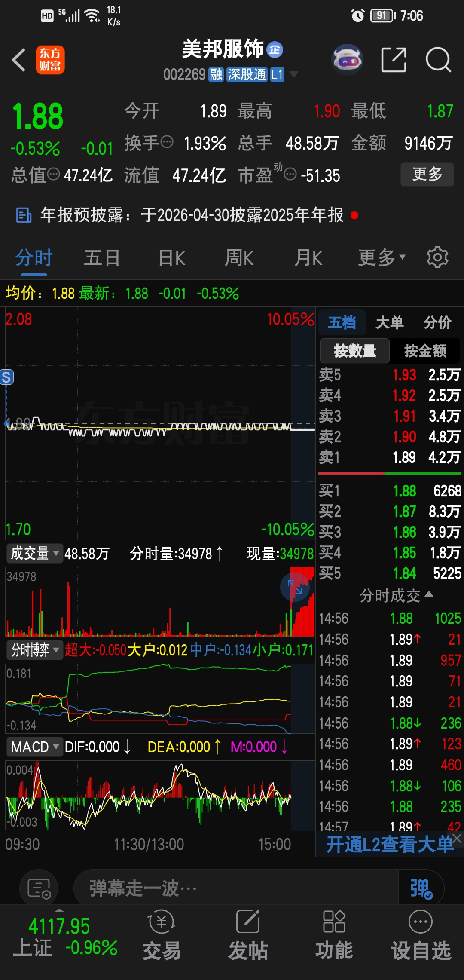Tap the 换手 info circle icon
The image size is (464, 980).
pyautogui.click(x=167, y=141)
